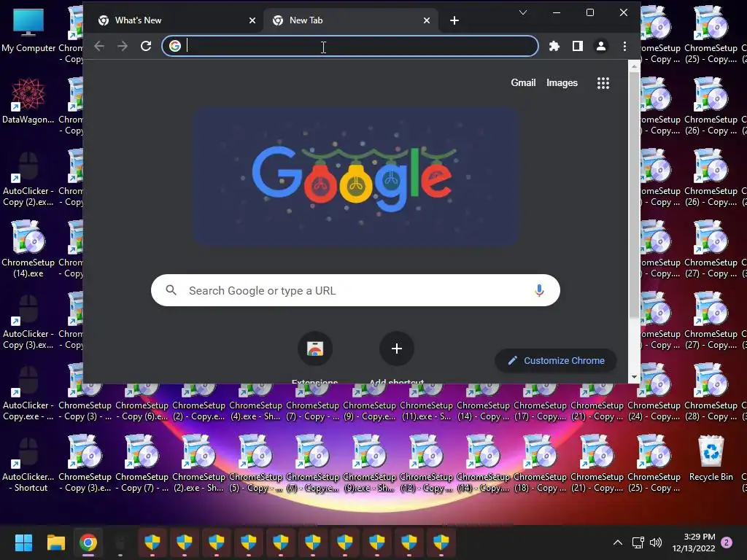
Task: Click the Google icon in address bar
Action: click(x=175, y=46)
